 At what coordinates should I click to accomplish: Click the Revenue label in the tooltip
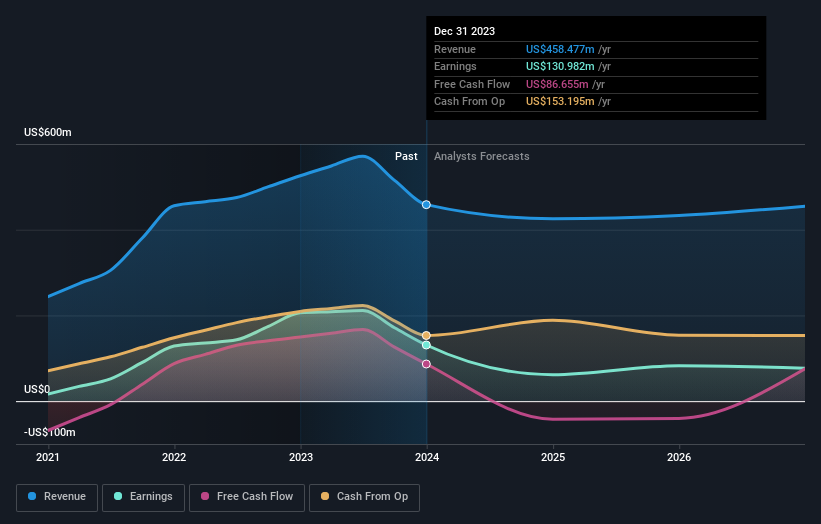(454, 49)
